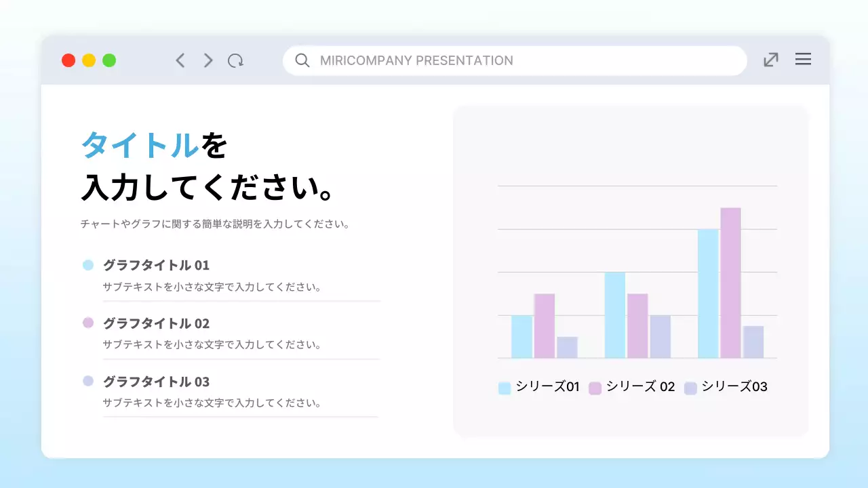Viewport: 868px width, 488px height.
Task: Toggle the シリーズ01 legend swatch
Action: click(504, 386)
